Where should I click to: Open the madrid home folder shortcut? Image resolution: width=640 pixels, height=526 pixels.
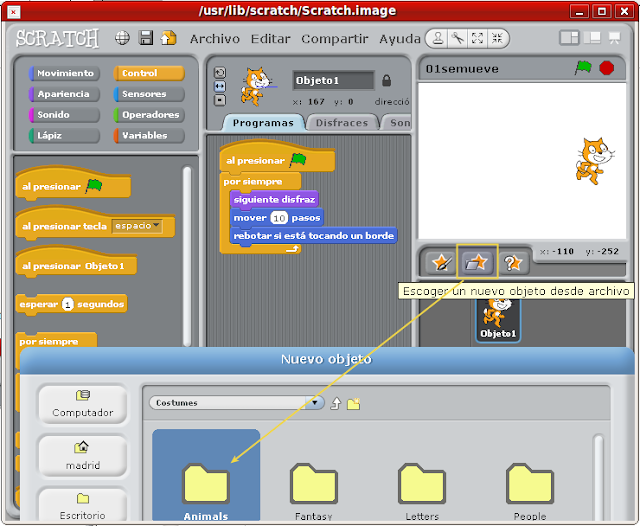tap(83, 456)
